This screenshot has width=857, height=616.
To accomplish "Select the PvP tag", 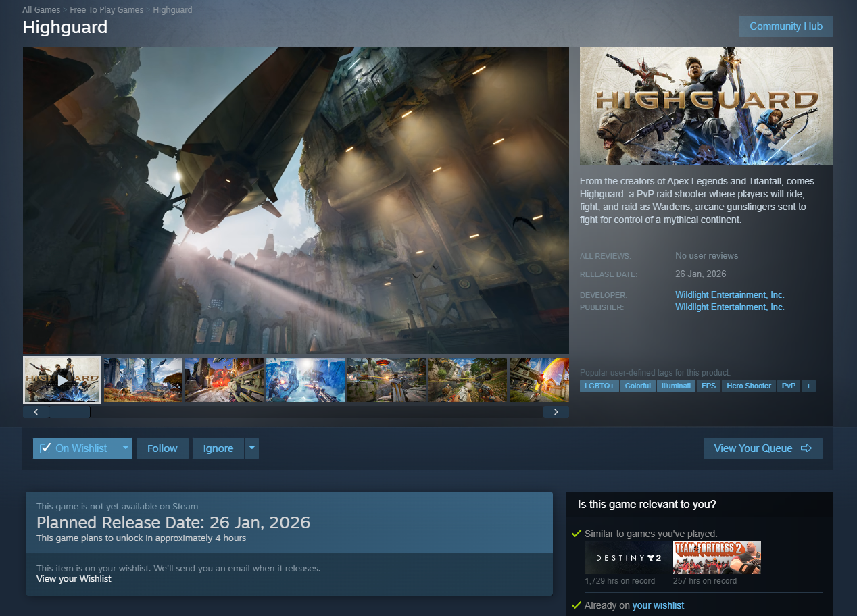I will pos(789,386).
